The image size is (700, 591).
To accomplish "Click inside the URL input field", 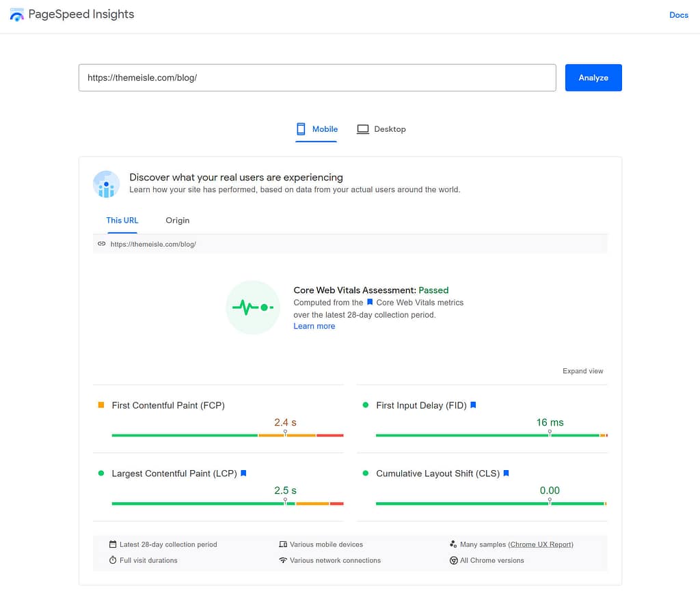I will tap(318, 77).
